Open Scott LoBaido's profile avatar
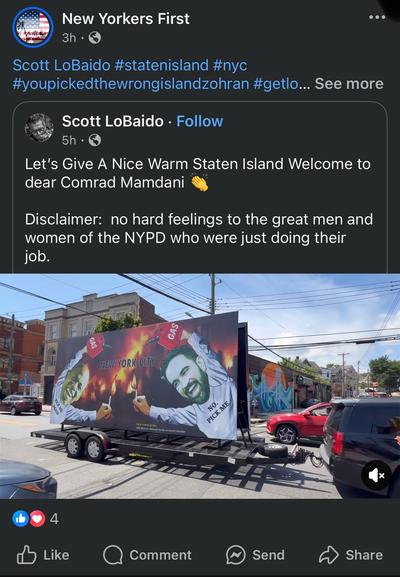 coord(39,128)
